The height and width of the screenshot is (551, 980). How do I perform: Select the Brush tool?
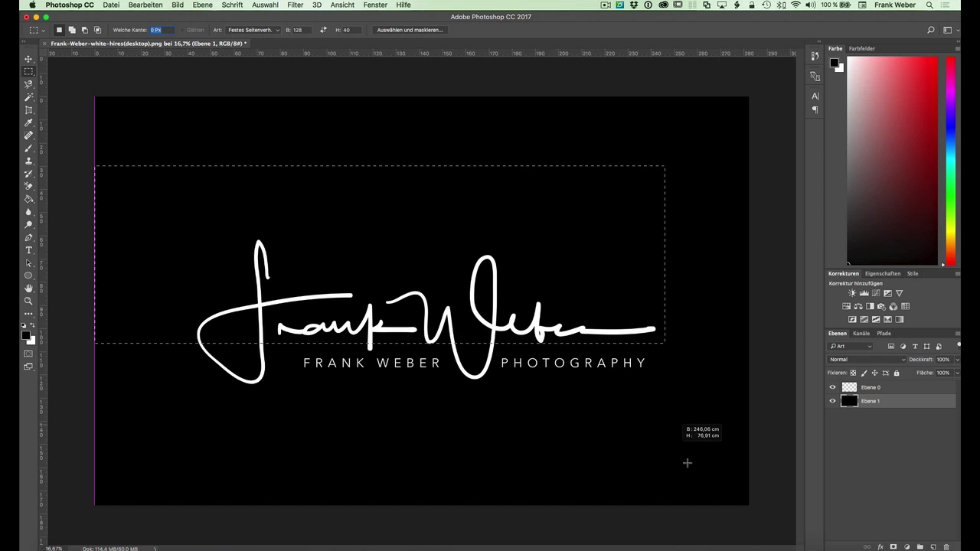point(28,148)
